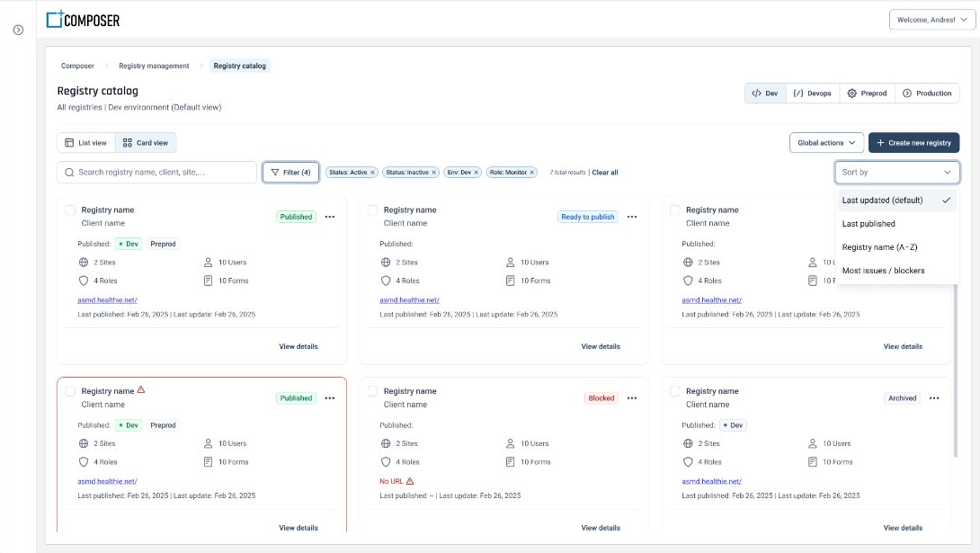
Task: Click the Preprod tag in the first Published card
Action: pos(163,244)
